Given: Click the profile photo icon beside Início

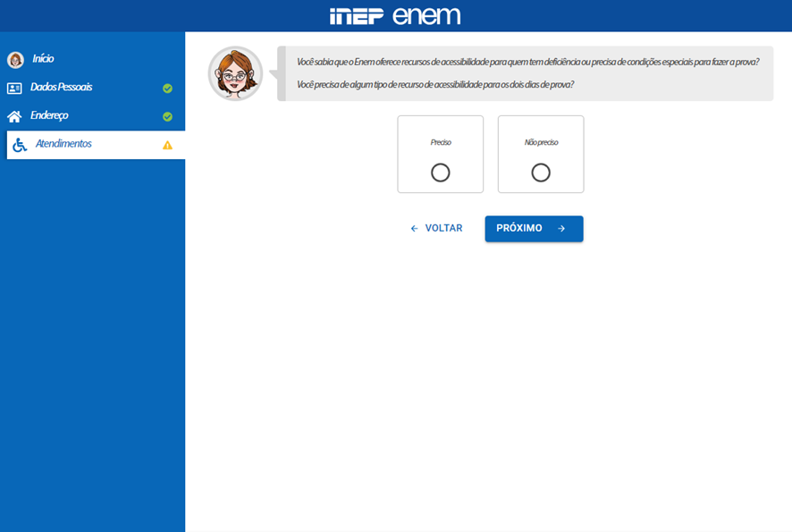Looking at the screenshot, I should tap(13, 59).
